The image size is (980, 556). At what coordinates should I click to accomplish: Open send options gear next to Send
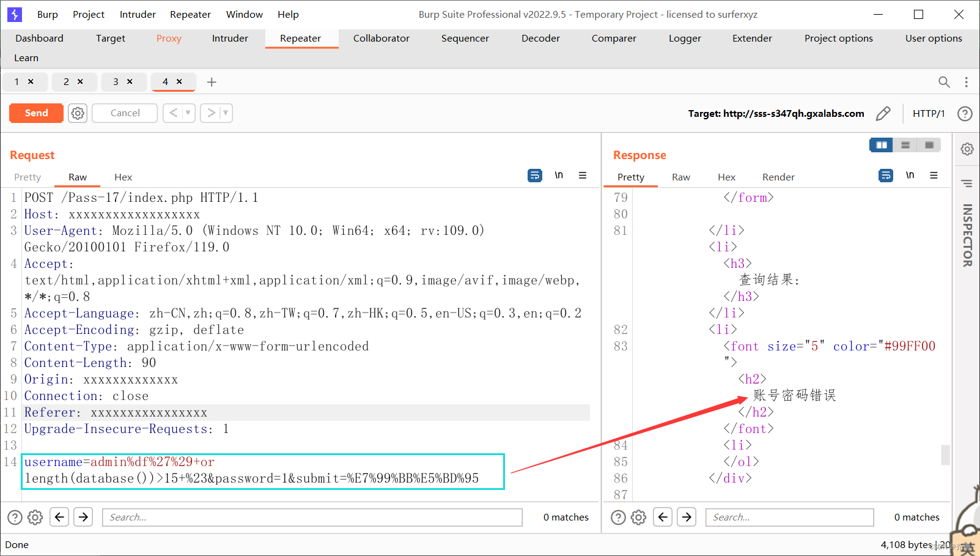tap(78, 113)
